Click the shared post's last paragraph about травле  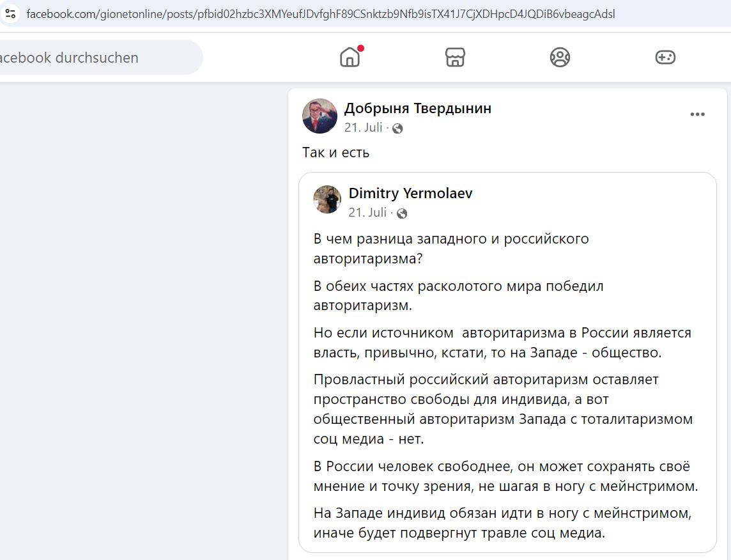[502, 523]
